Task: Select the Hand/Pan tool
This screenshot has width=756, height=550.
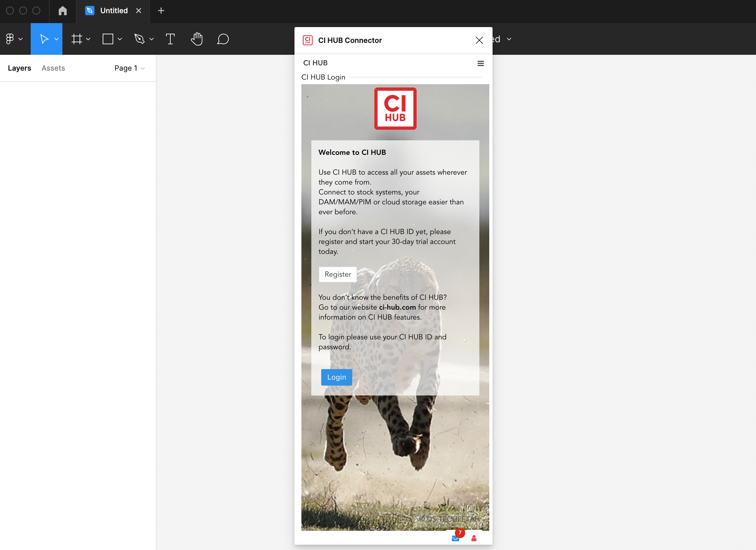Action: [197, 39]
